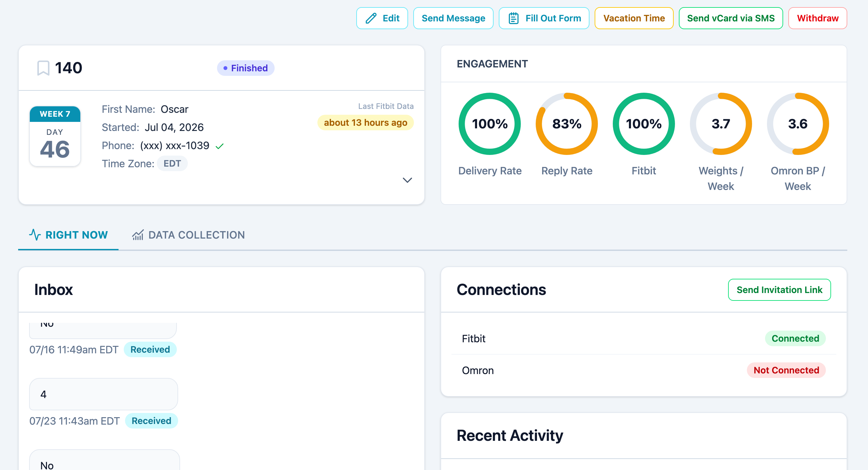Switch to the RIGHT NOW tab

68,235
